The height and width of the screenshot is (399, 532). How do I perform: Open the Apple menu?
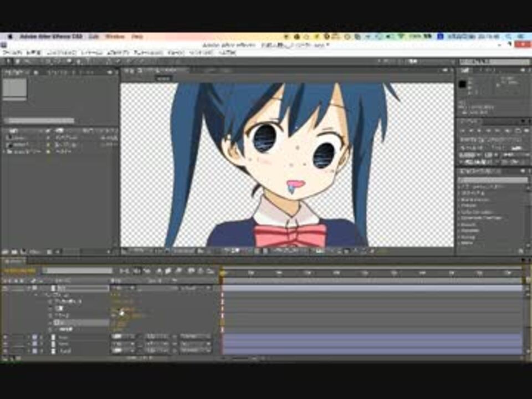pyautogui.click(x=9, y=37)
